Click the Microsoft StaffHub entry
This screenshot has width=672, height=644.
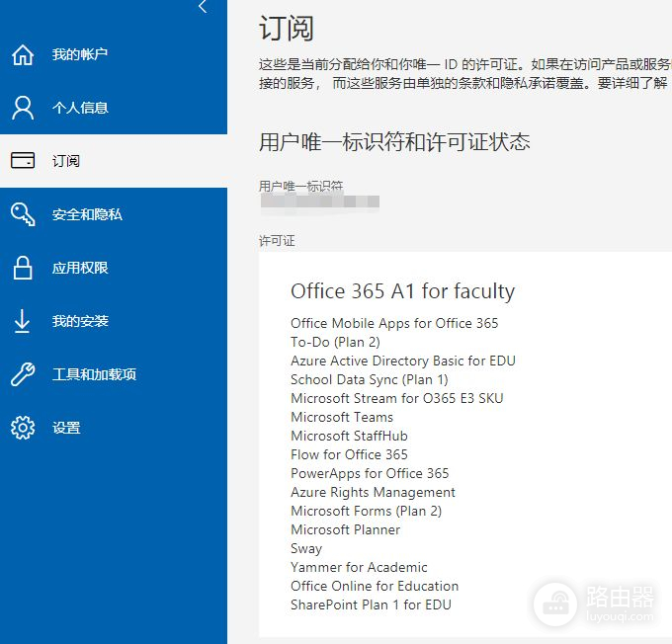(349, 437)
